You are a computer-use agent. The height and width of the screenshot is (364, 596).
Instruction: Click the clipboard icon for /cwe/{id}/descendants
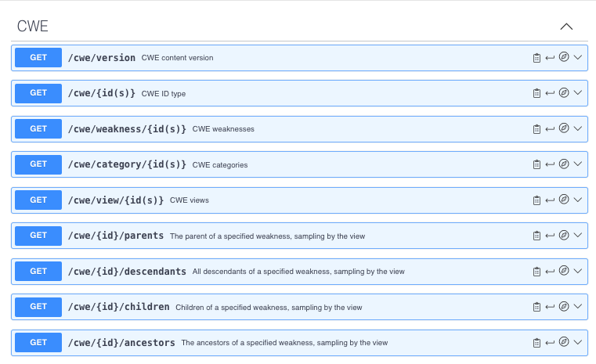[536, 272]
